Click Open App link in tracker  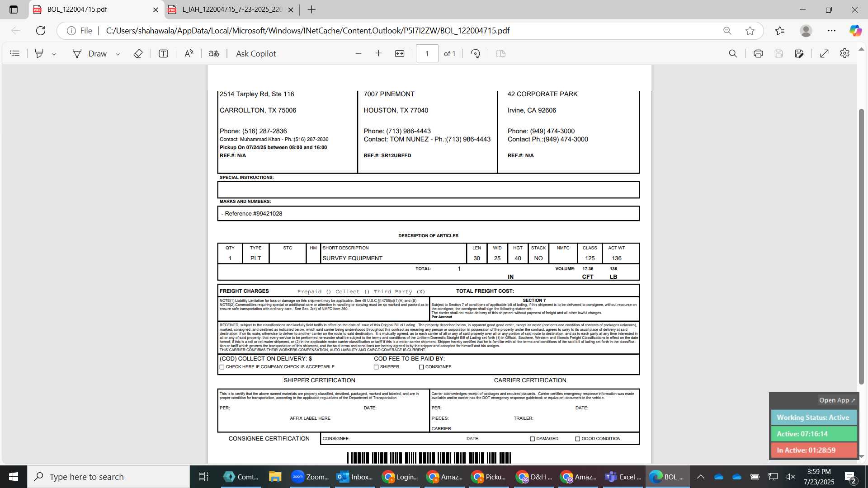837,400
